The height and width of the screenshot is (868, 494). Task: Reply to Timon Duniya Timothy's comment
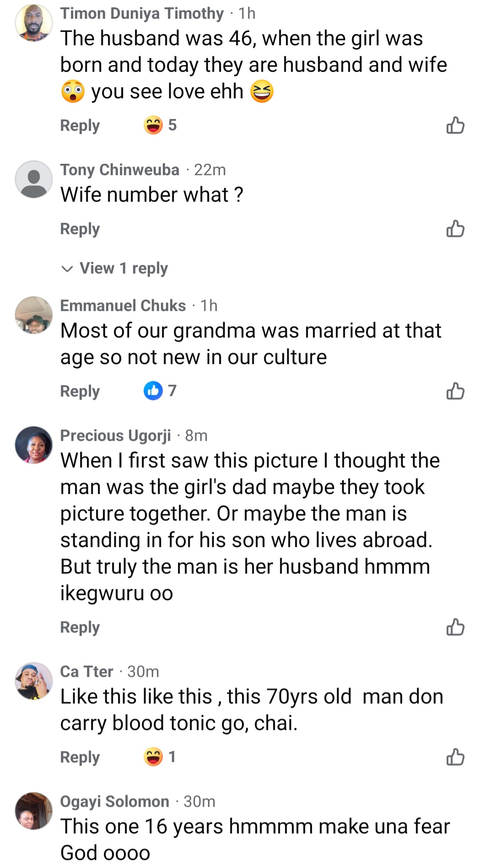[80, 125]
